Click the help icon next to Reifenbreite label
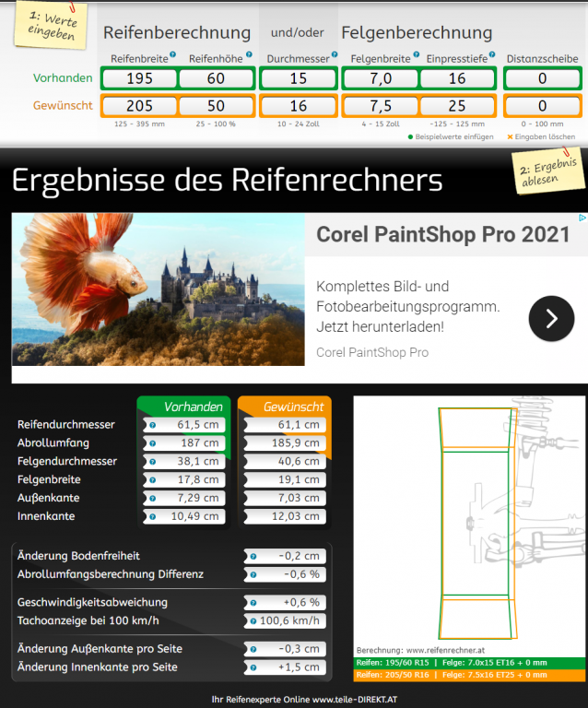588x708 pixels. click(x=171, y=54)
